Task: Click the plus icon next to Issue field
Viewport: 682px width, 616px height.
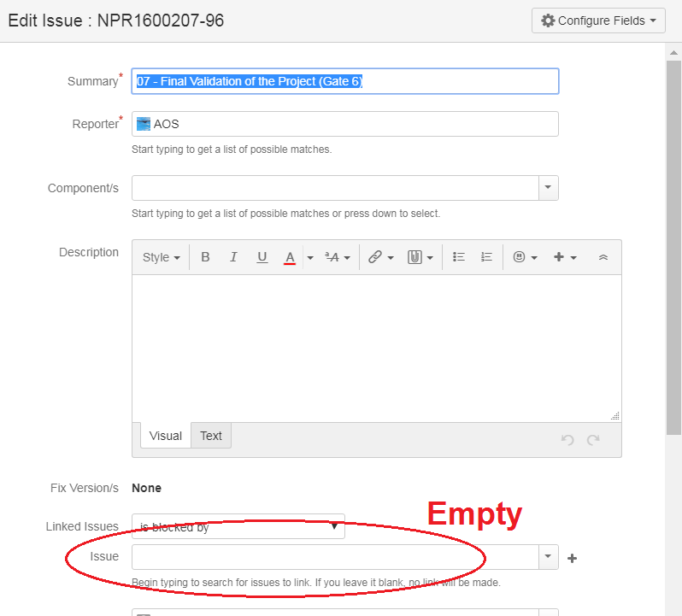Action: [573, 558]
